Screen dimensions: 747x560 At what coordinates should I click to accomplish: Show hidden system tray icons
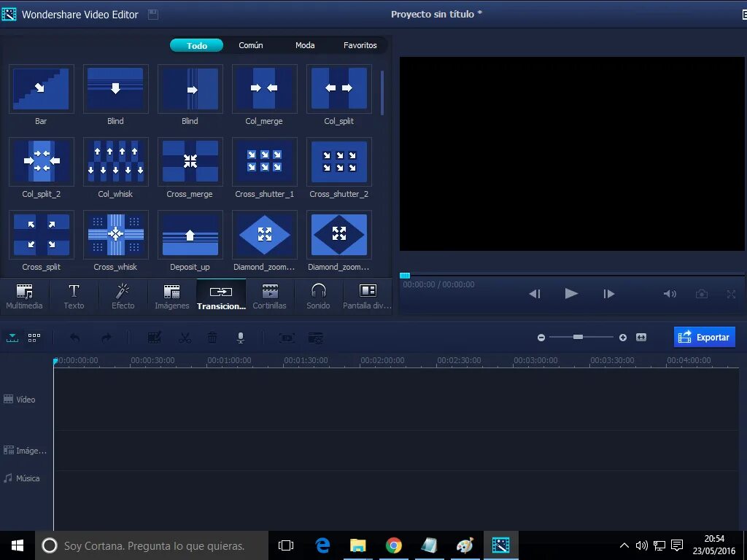pyautogui.click(x=624, y=545)
